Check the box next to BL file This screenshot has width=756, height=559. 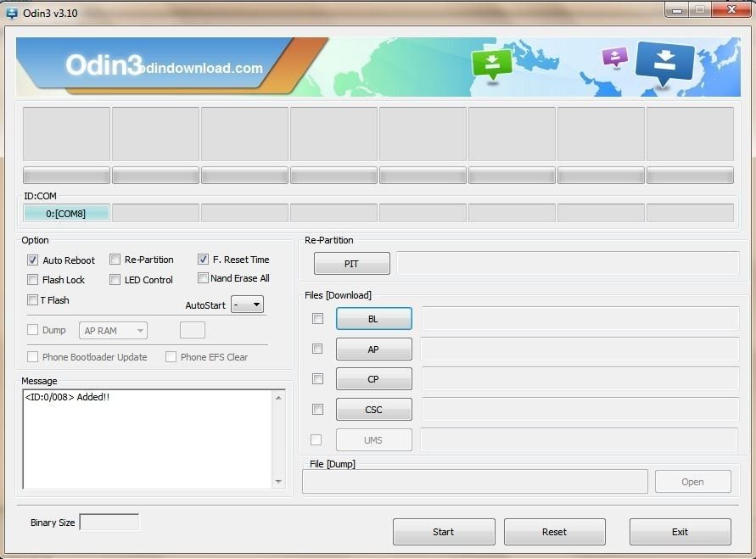click(x=317, y=319)
